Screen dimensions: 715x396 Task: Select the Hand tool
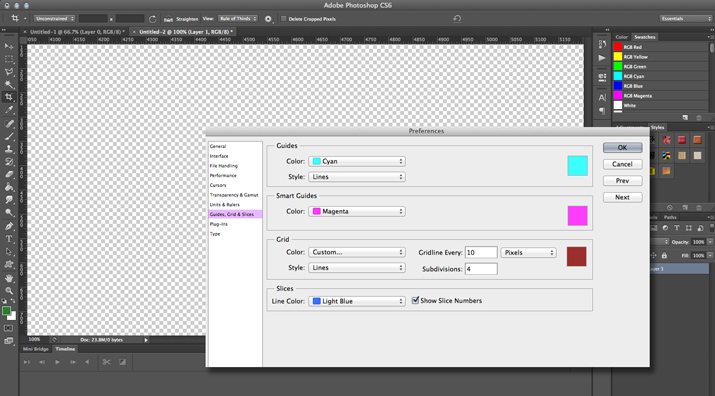point(9,278)
